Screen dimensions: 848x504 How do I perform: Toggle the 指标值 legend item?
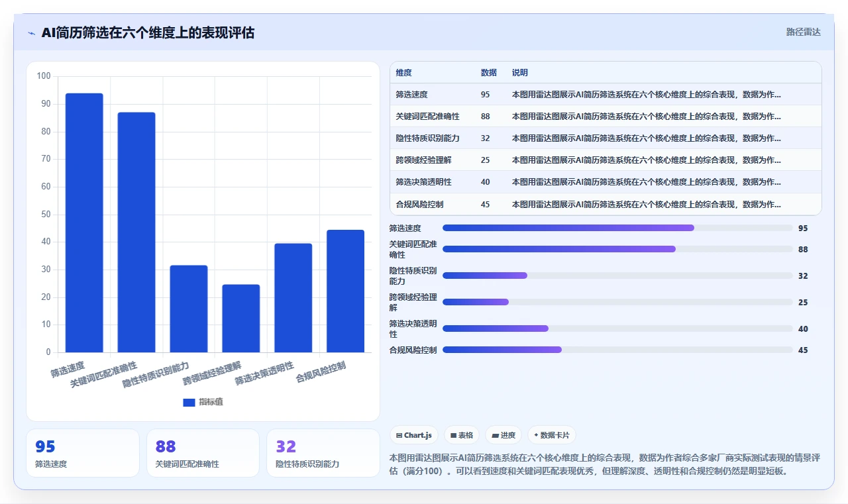pyautogui.click(x=203, y=402)
